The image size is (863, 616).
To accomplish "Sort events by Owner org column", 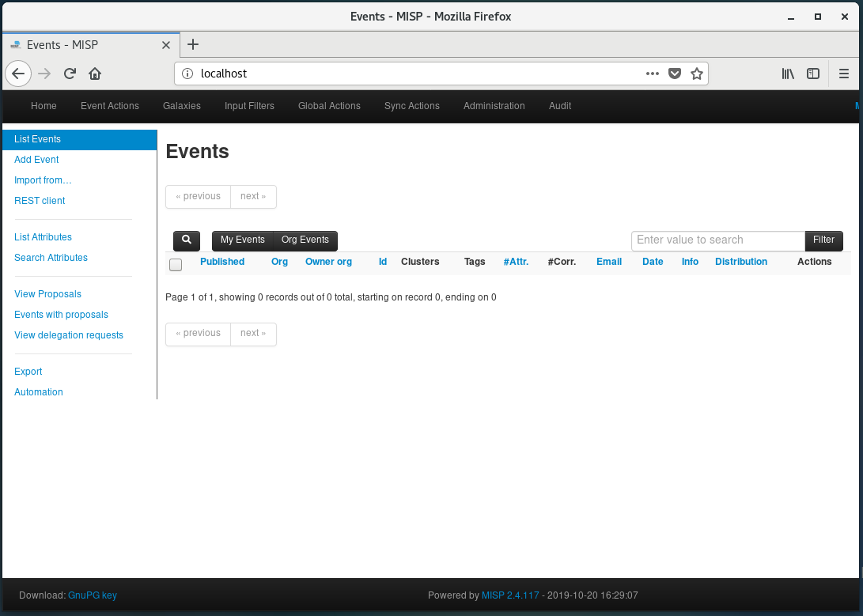I will pyautogui.click(x=328, y=262).
